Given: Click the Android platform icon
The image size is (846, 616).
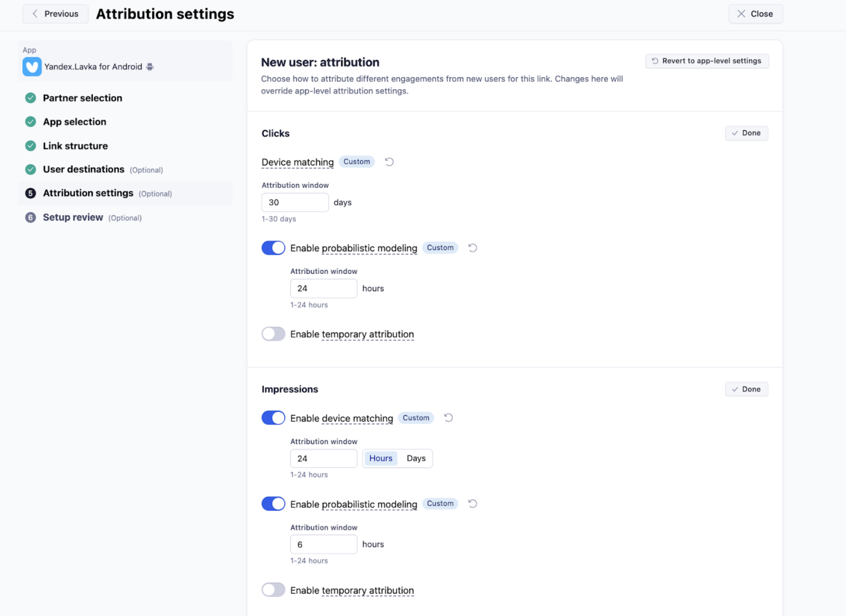Looking at the screenshot, I should 150,67.
